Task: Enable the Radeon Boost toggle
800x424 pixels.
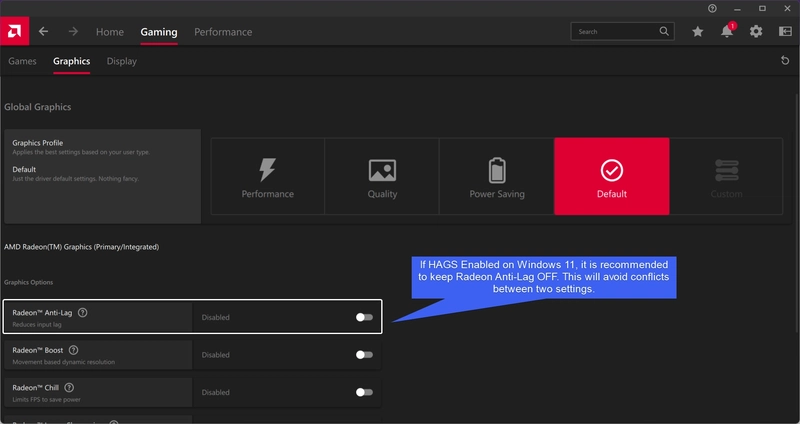Action: click(364, 355)
